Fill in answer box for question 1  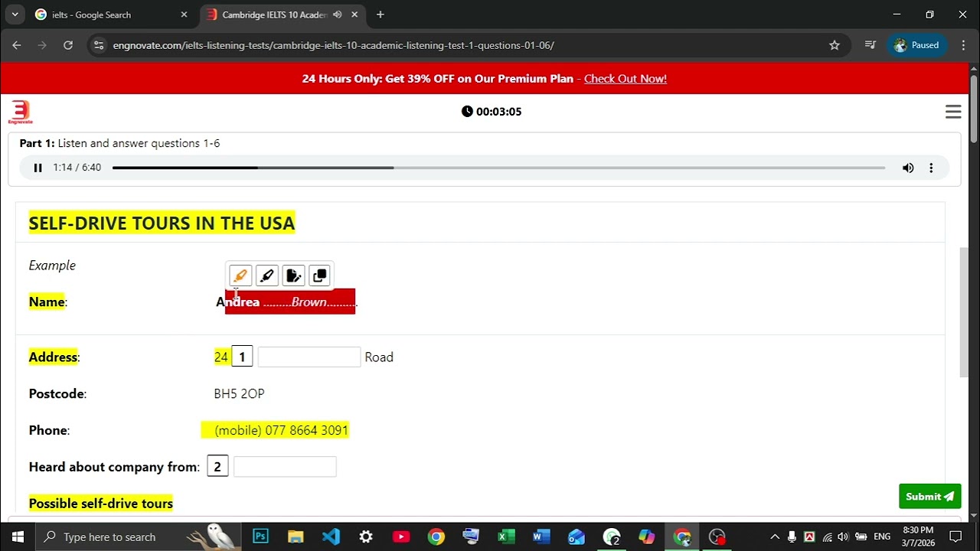click(x=309, y=357)
